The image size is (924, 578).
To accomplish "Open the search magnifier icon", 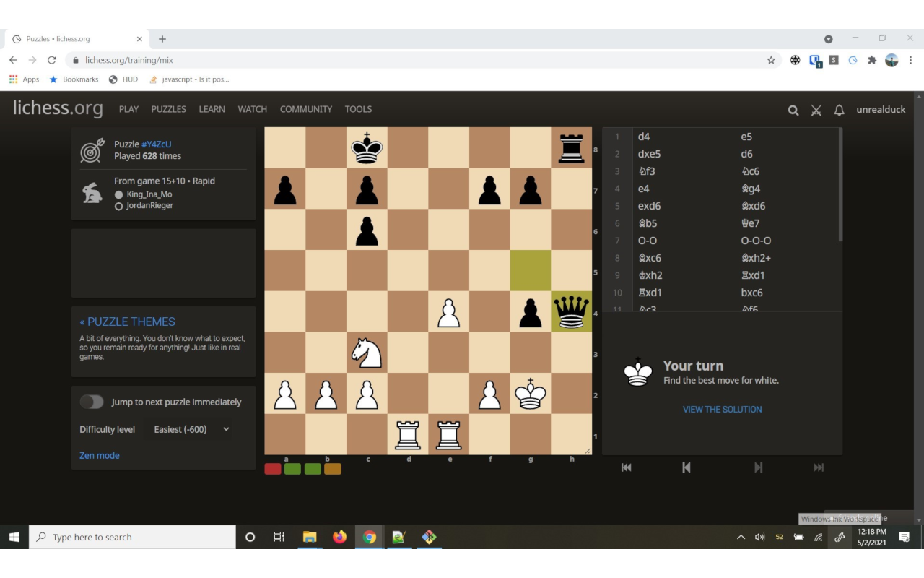I will point(793,110).
